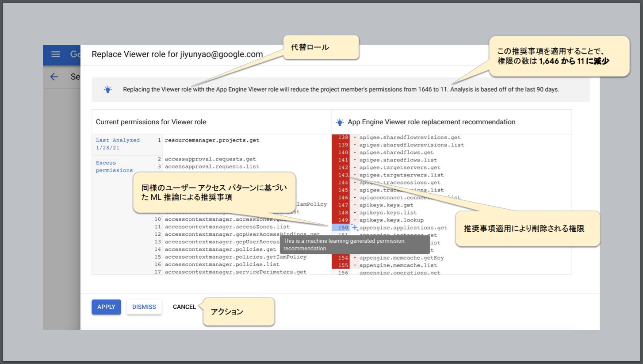Screen dimensions: 643x364
Task: Select accesscontextmanager.policies.getIamPolicy line
Action: [236, 257]
